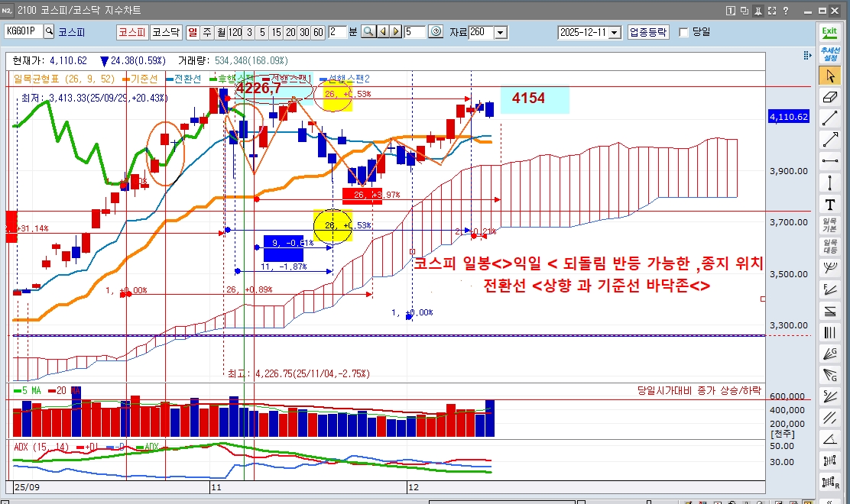Select the horizontal line segment tool
Viewport: 850px width, 504px height.
pos(829,160)
